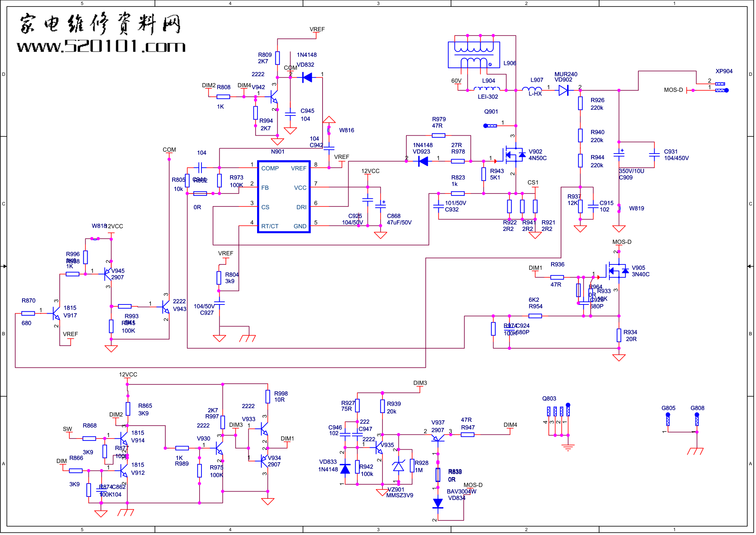Screen dimensions: 756x535
Task: Select the DRI pin label on N901
Action: click(301, 207)
